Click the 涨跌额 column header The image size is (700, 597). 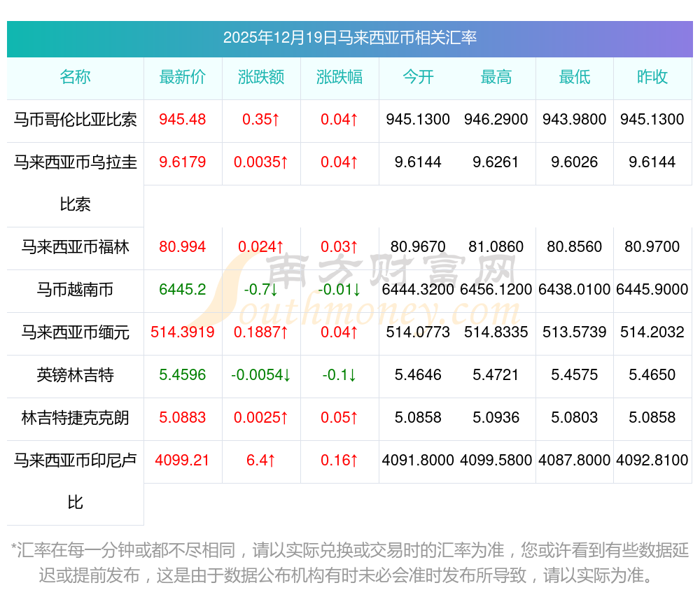(x=260, y=77)
